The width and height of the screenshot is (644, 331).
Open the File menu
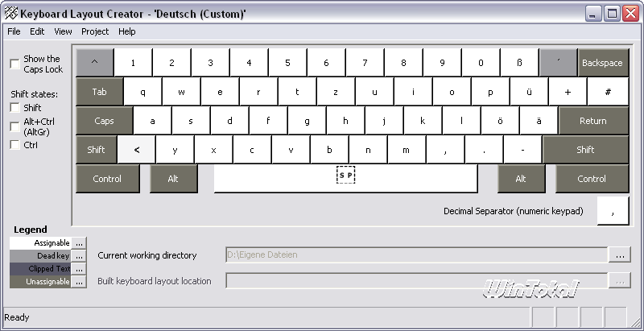[x=14, y=31]
